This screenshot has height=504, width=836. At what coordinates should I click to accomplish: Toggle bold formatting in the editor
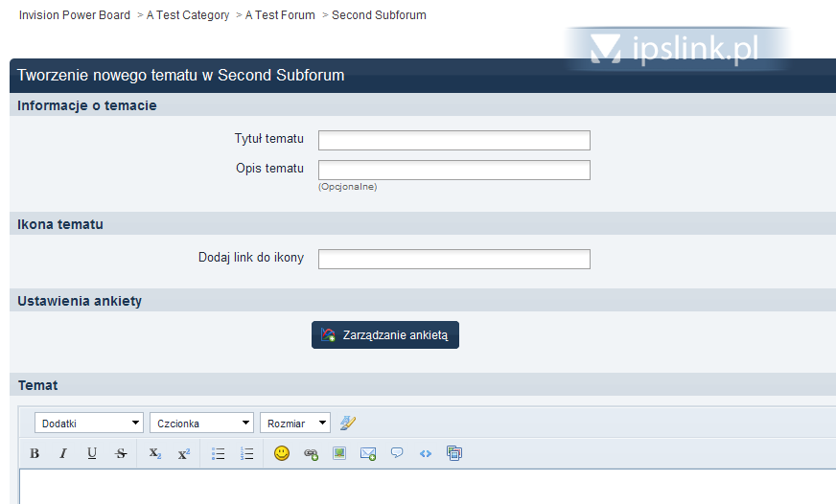click(x=35, y=454)
